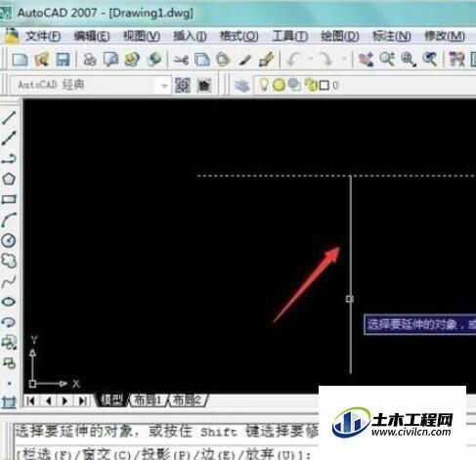Switch to the 布局2 tab

coord(187,400)
